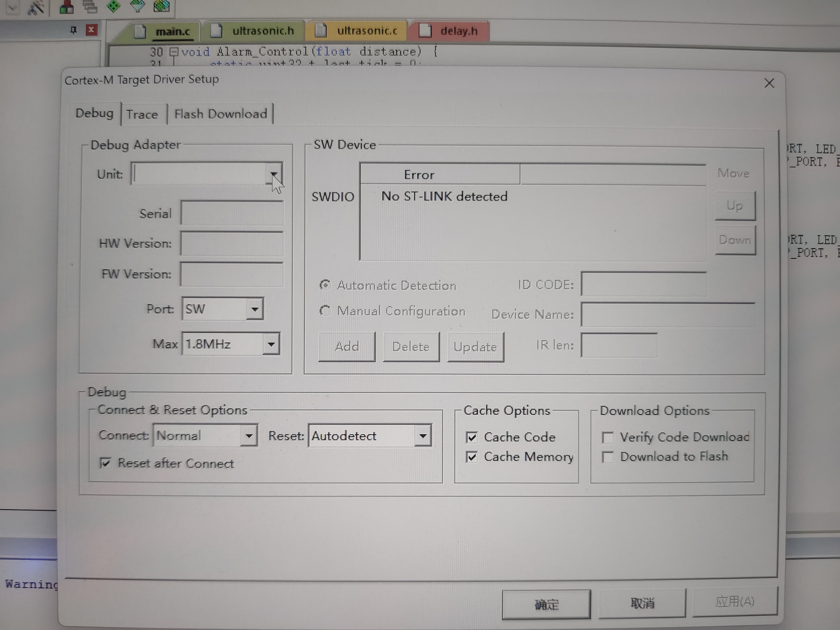The image size is (840, 630).
Task: Disable the Cache Code checkbox
Action: (472, 437)
